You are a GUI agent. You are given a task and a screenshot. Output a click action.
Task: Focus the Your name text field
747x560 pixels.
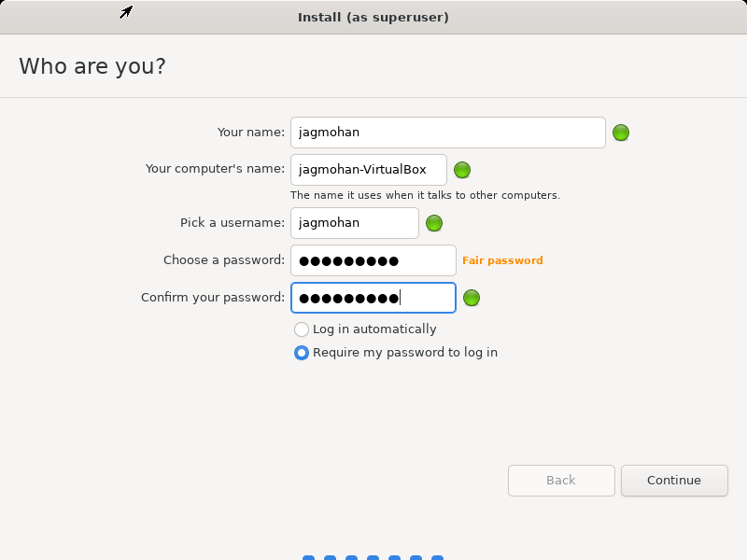tap(448, 133)
